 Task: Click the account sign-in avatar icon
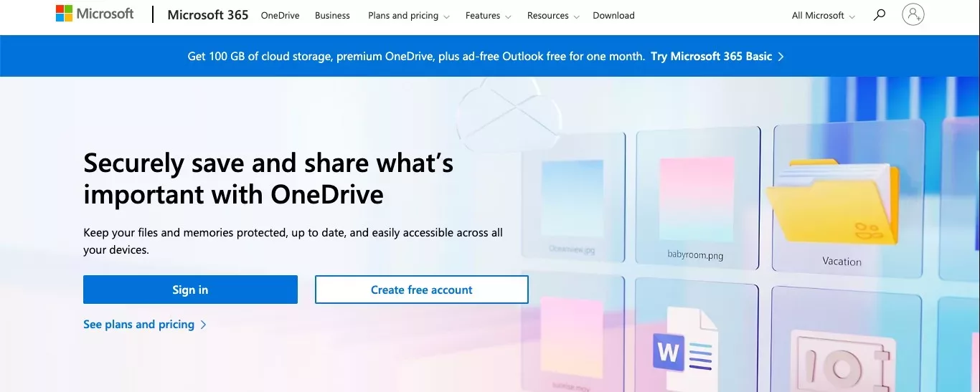coord(913,14)
